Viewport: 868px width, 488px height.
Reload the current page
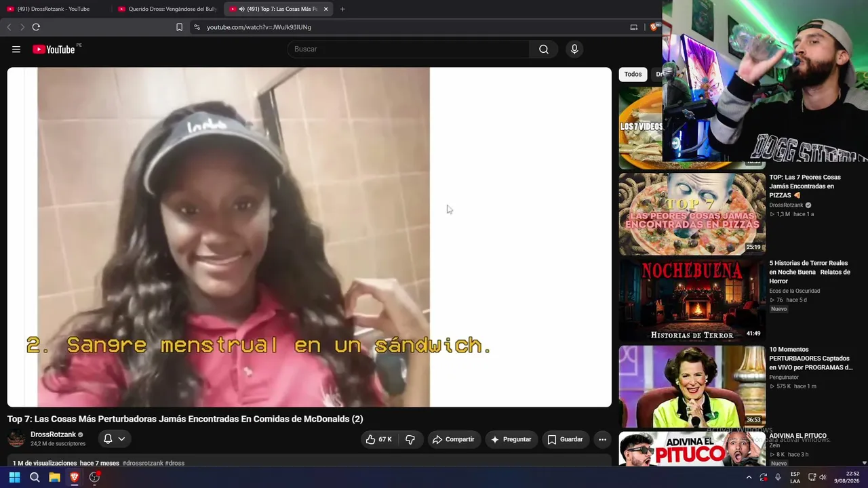point(36,27)
